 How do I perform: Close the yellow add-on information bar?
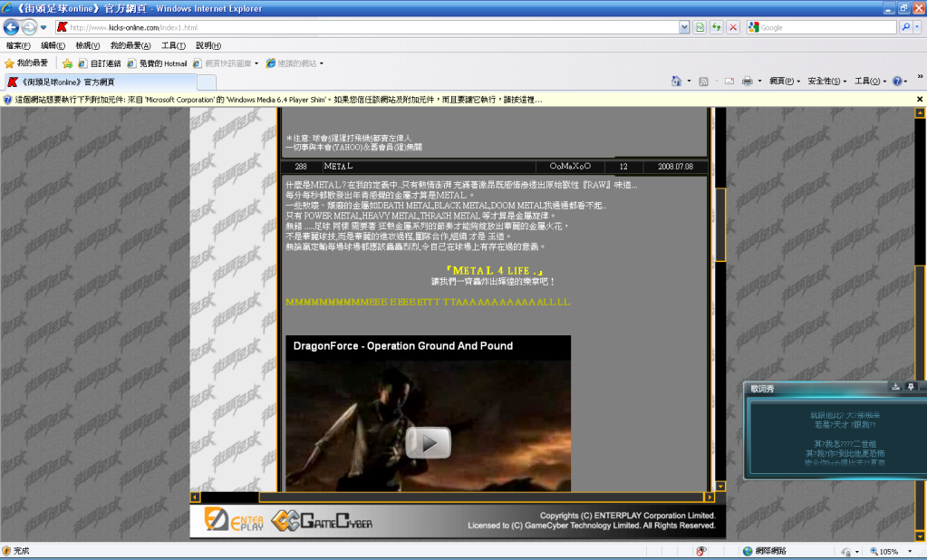click(x=919, y=99)
